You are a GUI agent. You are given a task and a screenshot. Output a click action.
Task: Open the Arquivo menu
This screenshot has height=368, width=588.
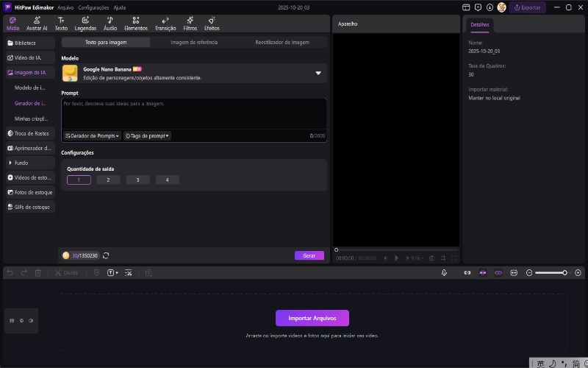65,7
